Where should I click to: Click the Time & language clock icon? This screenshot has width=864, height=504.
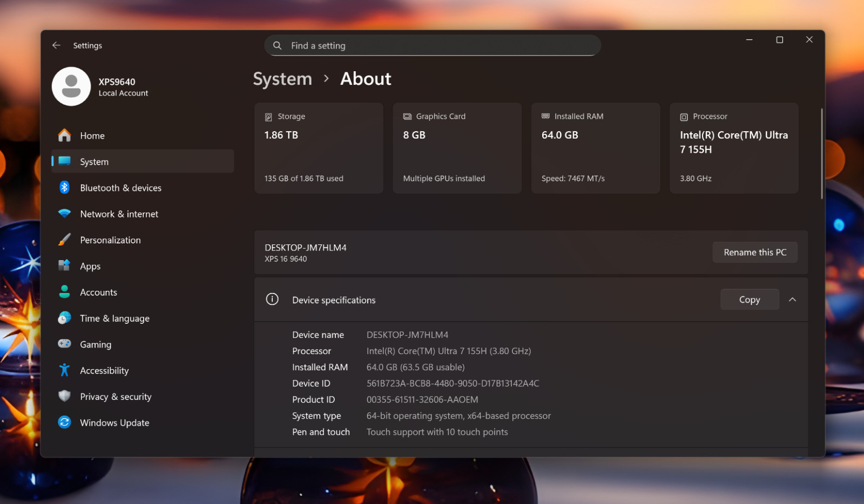65,318
